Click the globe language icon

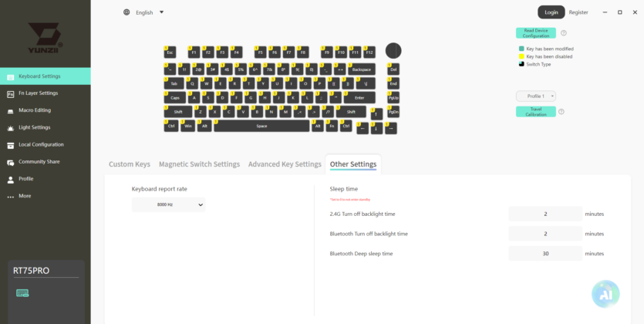tap(126, 12)
